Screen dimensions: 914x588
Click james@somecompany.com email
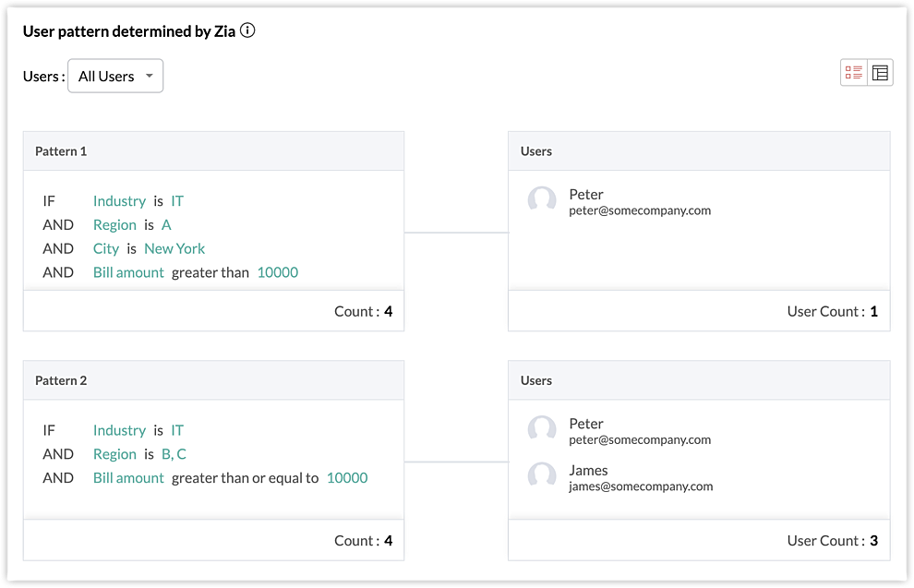641,486
